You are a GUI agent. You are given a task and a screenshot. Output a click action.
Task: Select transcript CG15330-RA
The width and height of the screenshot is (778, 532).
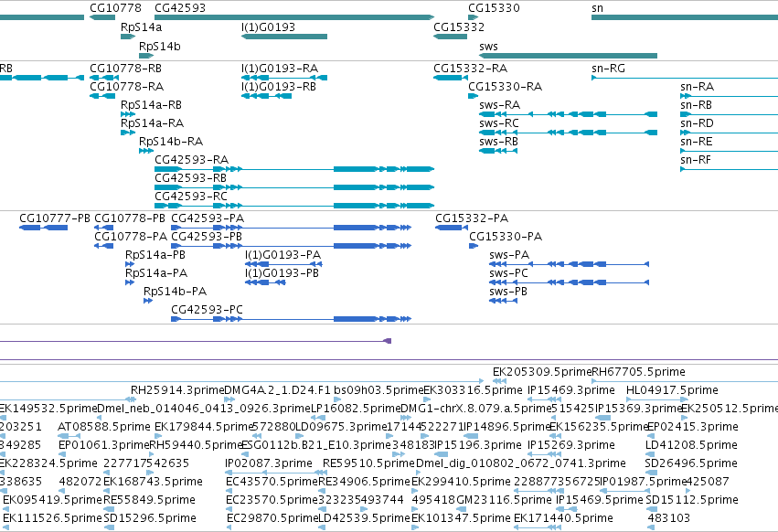tap(473, 96)
